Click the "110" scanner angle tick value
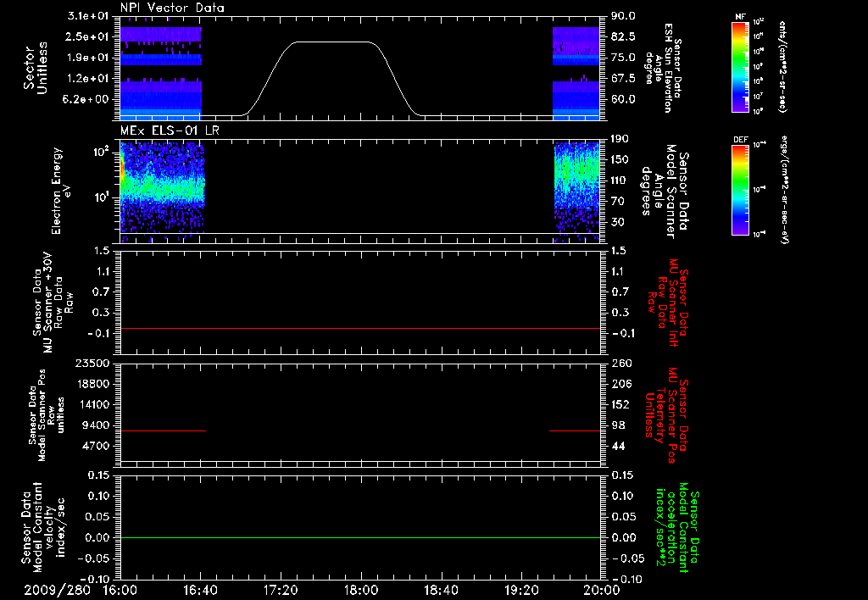Screen dimensions: 868x600 point(620,181)
